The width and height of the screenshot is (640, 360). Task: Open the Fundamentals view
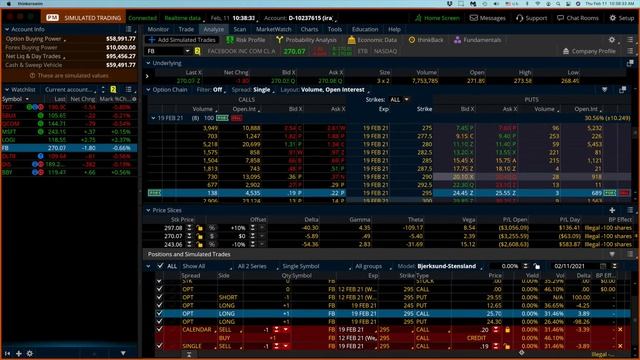click(x=477, y=40)
